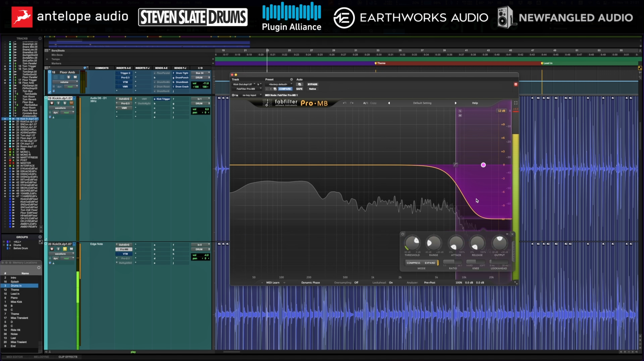644x361 pixels.
Task: Open the MIDI EDITOR tab
Action: click(14, 357)
